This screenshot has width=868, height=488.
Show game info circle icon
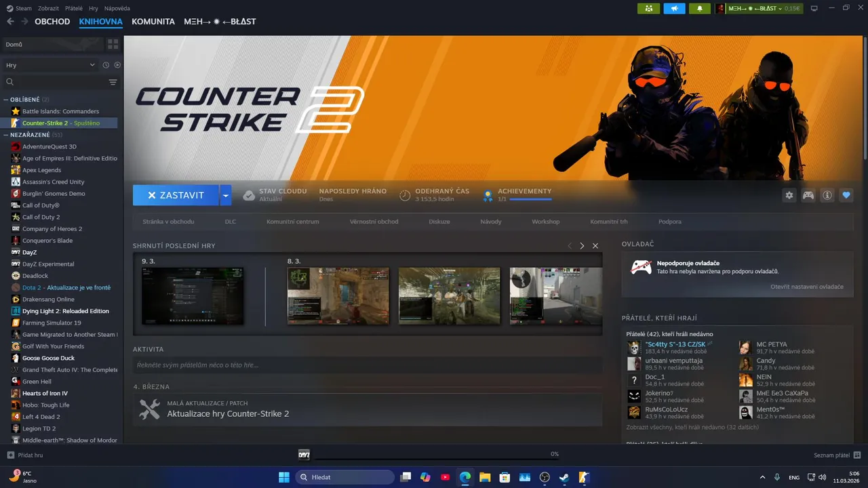pos(827,195)
